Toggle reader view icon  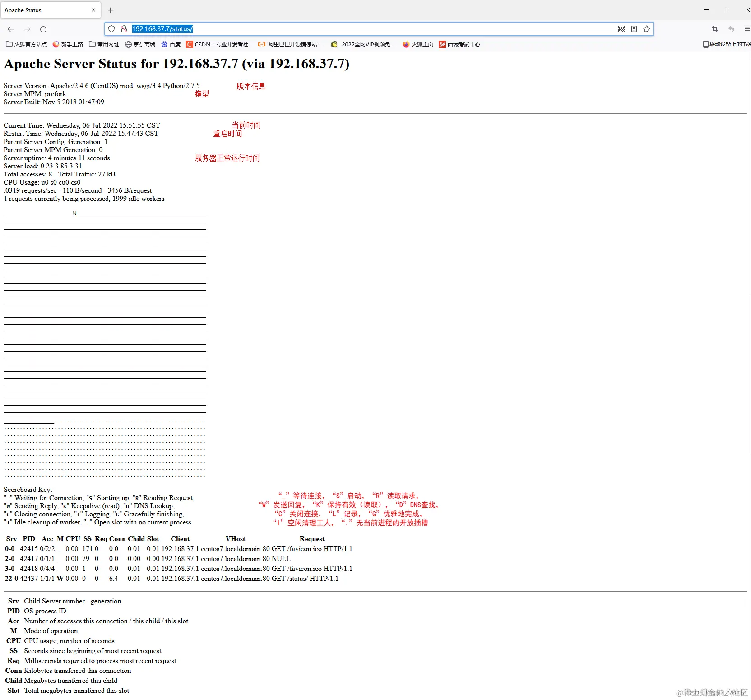point(634,29)
